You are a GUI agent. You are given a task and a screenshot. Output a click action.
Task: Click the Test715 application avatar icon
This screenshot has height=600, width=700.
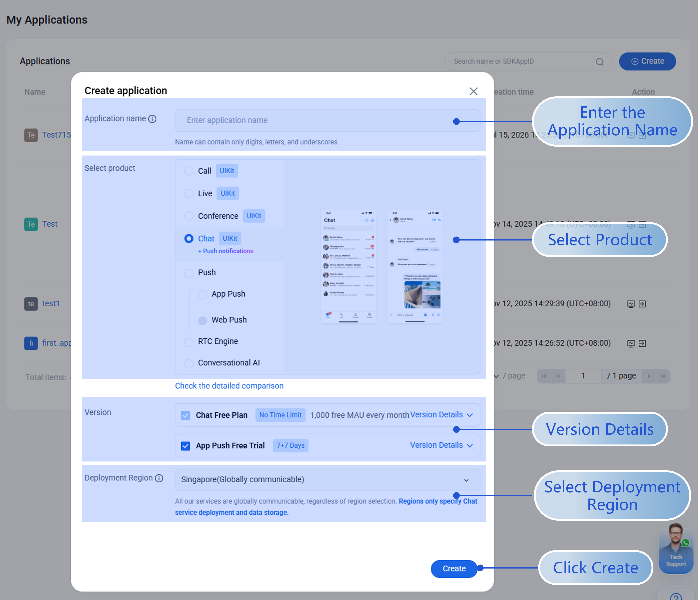pos(31,135)
